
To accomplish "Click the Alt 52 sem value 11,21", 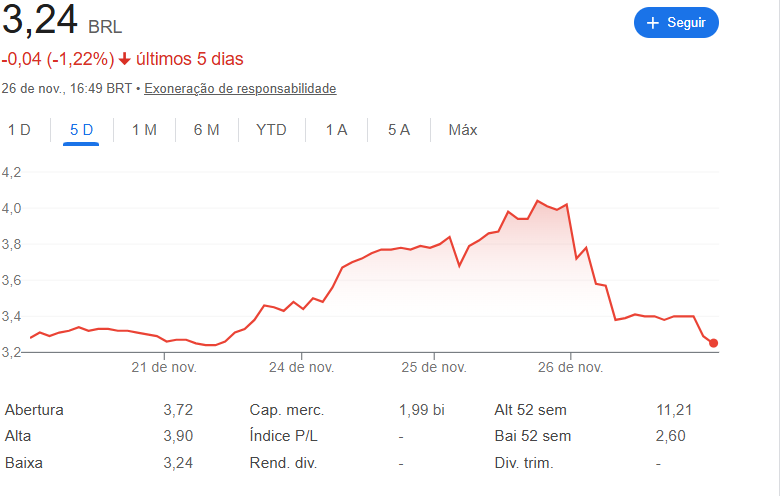I will pos(673,410).
